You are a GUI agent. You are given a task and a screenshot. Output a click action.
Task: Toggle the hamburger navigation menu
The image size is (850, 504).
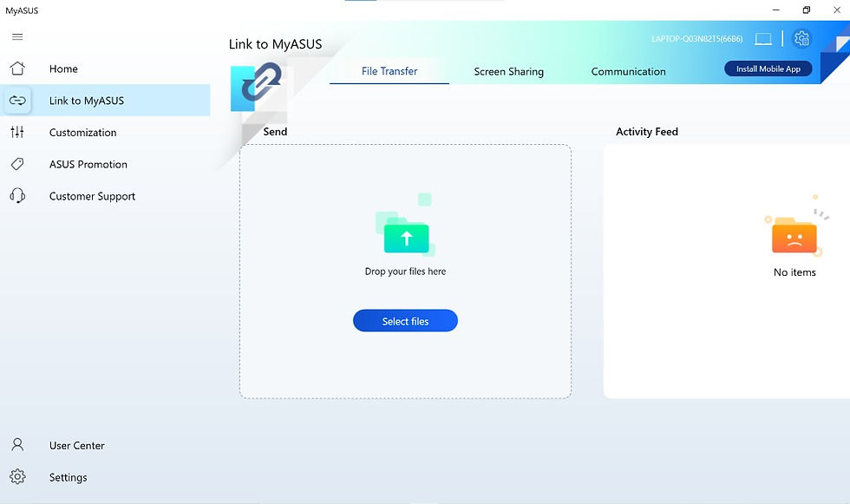17,36
